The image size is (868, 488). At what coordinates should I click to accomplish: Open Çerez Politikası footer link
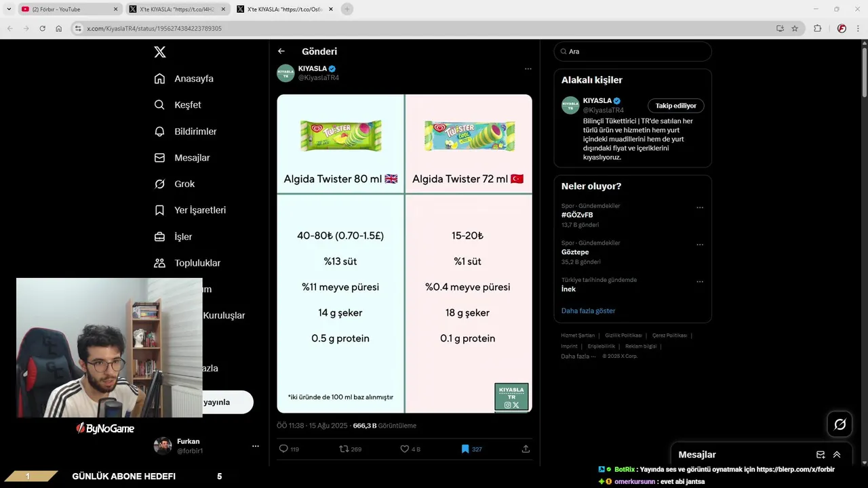tap(669, 335)
